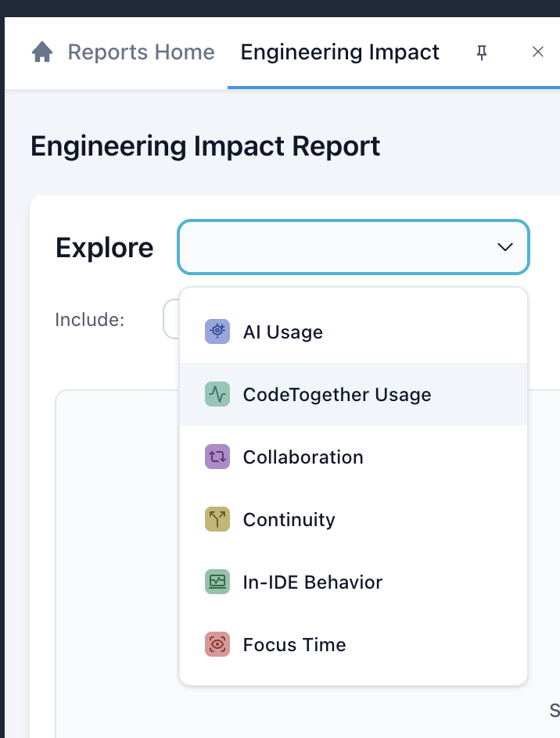Click inside the Explore combo box
This screenshot has height=738, width=560.
[x=336, y=247]
